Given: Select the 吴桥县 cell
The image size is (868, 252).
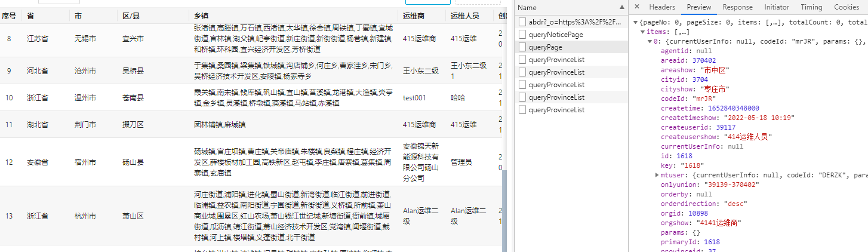Looking at the screenshot, I should 133,71.
